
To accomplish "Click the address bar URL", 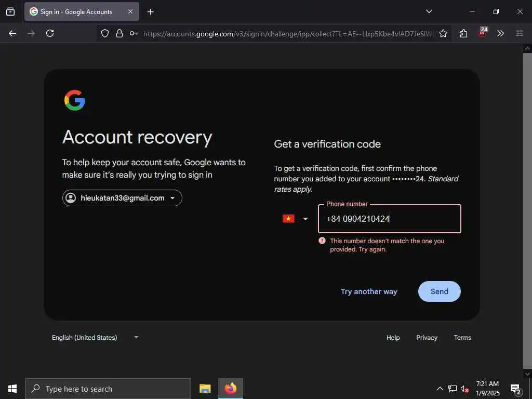I will point(288,34).
